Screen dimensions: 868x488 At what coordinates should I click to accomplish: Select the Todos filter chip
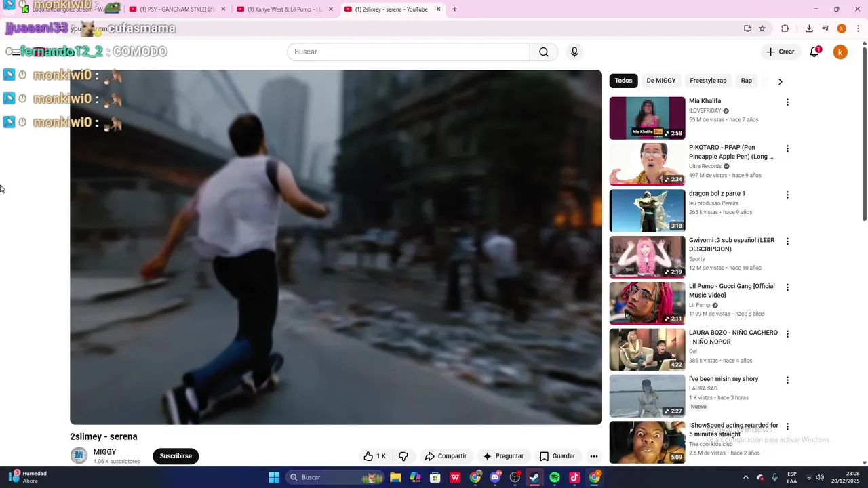(623, 81)
